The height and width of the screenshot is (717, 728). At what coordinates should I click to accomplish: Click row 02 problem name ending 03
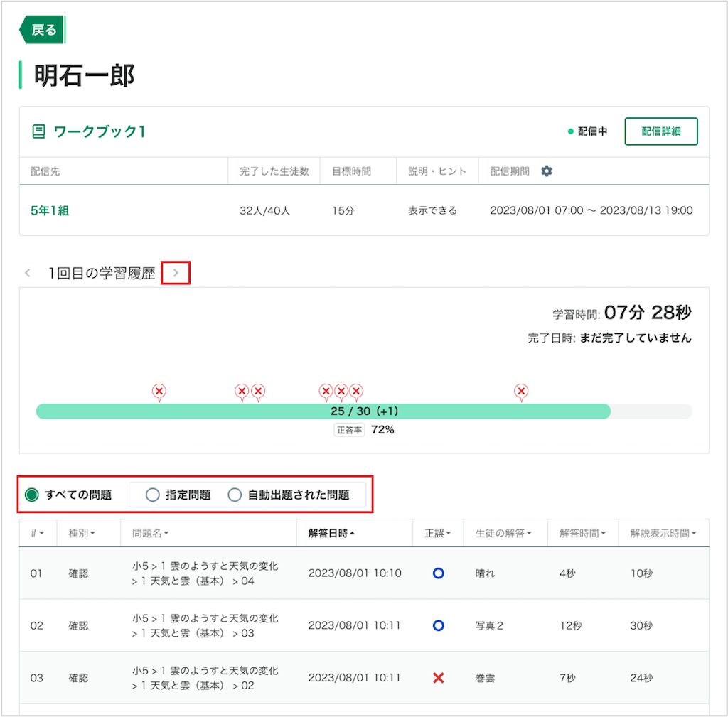coord(205,625)
